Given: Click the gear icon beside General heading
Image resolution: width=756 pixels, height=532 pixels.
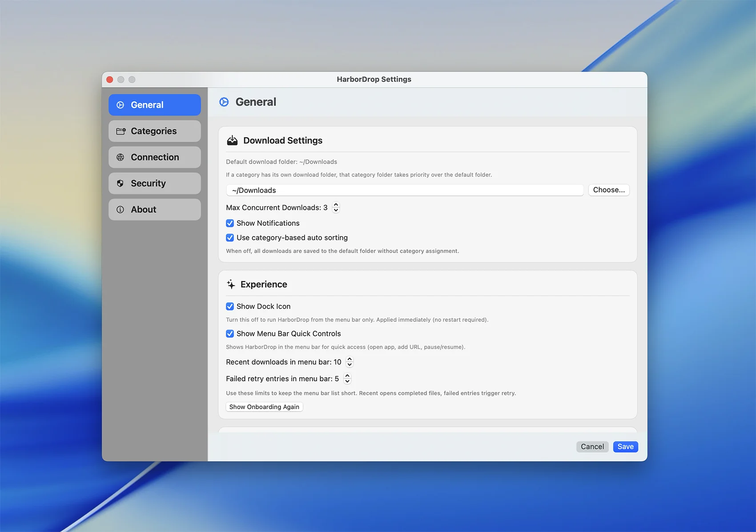Looking at the screenshot, I should tap(224, 102).
